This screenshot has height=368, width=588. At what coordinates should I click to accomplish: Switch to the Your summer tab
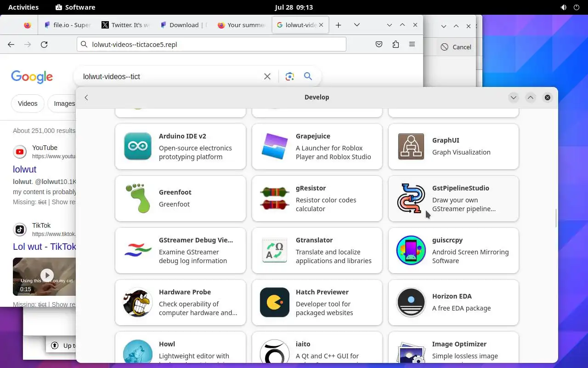pos(241,25)
